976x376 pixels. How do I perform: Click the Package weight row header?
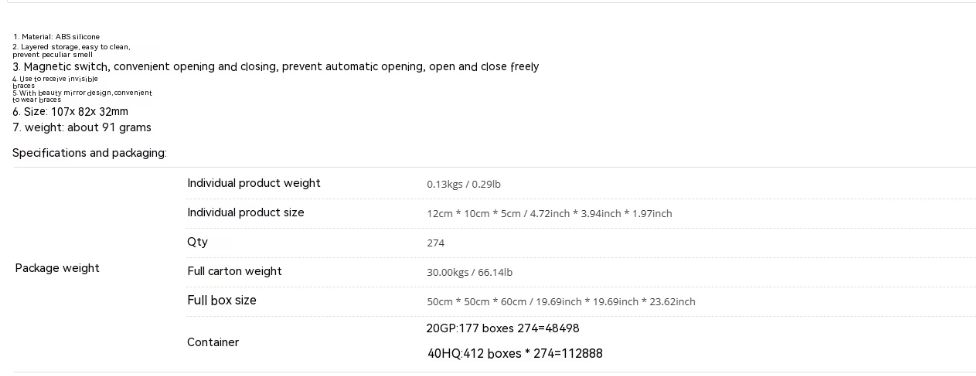pos(57,268)
